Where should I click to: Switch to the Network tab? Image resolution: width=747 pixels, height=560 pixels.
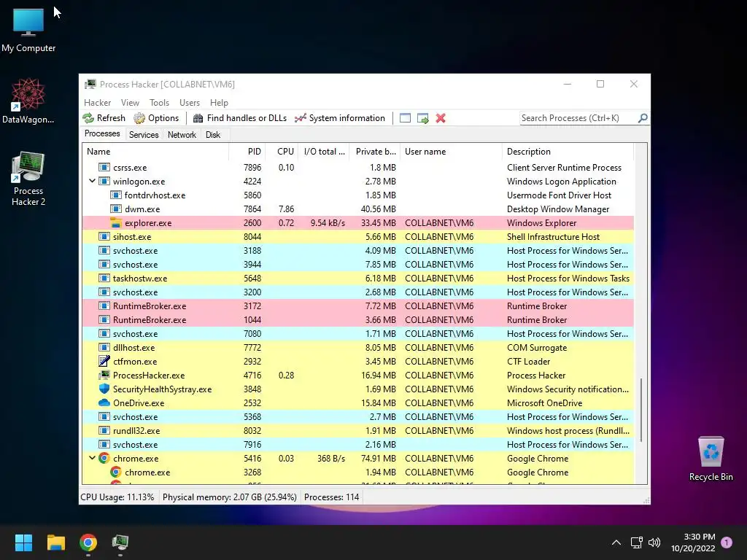(x=182, y=135)
